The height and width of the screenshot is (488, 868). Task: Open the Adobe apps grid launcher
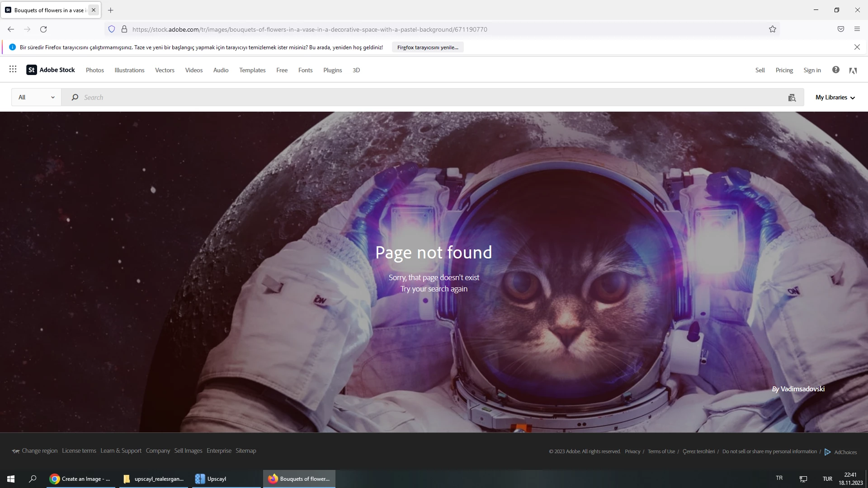(x=13, y=69)
